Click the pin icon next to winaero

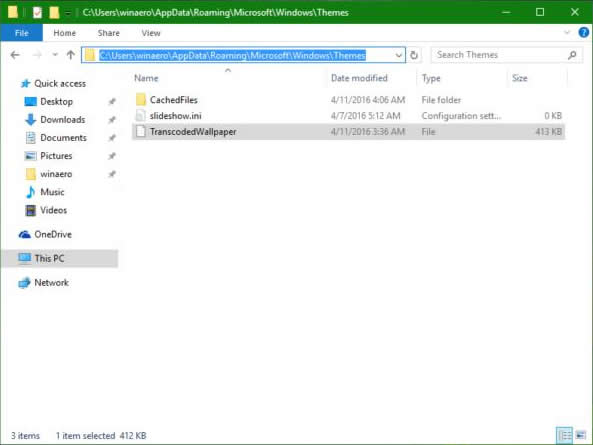point(112,174)
